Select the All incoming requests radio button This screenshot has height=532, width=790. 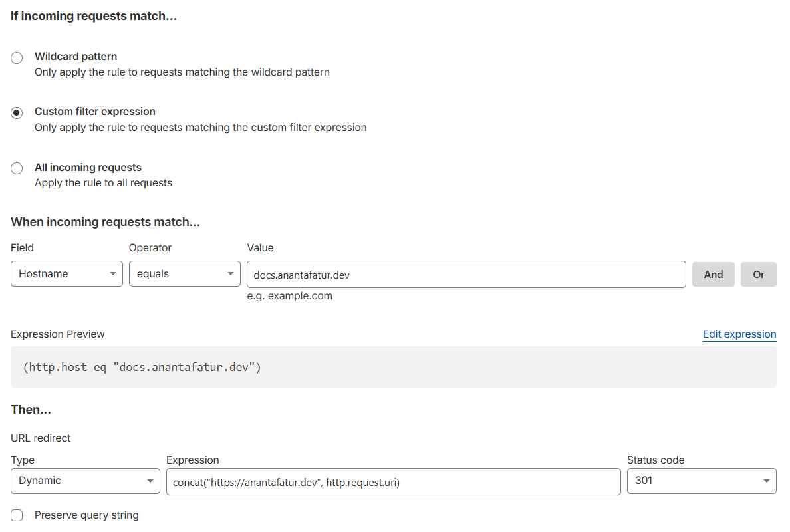tap(17, 169)
